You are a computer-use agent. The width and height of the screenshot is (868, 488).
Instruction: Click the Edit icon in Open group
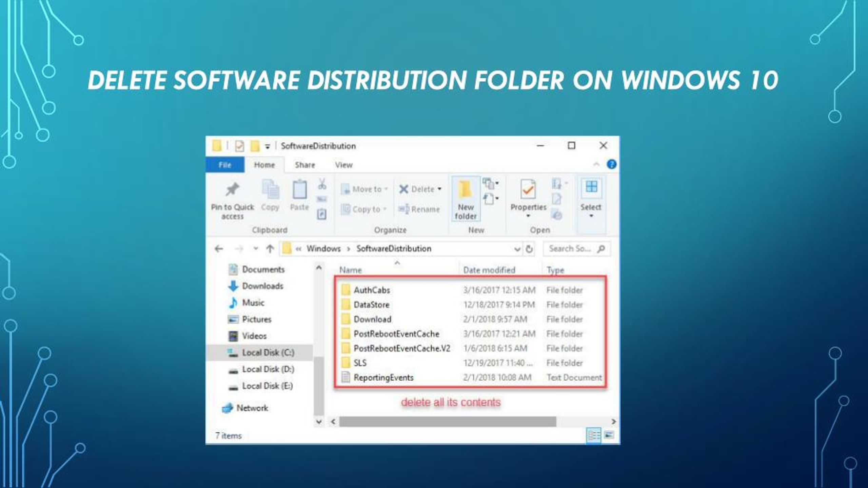click(x=556, y=199)
